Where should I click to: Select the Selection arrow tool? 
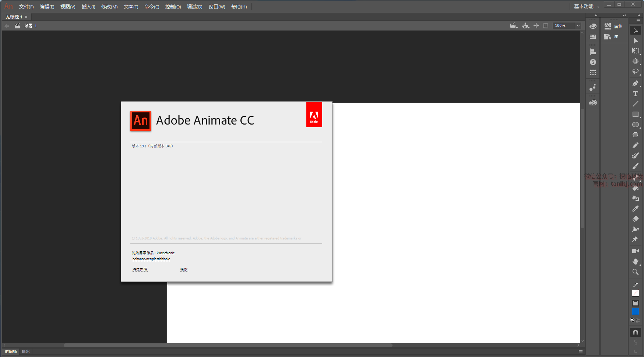pos(636,30)
